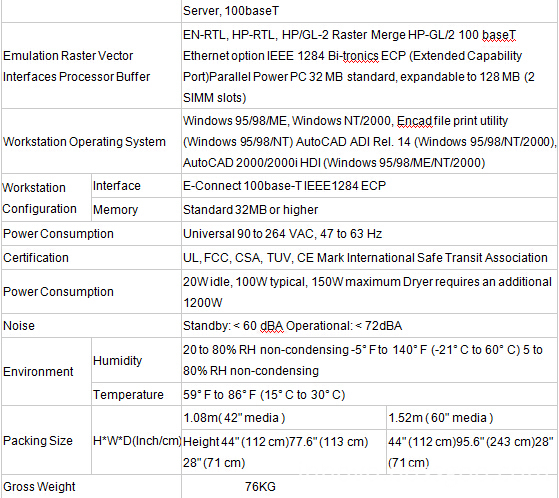Select the 76KG gross weight value
The height and width of the screenshot is (498, 559).
click(x=260, y=487)
